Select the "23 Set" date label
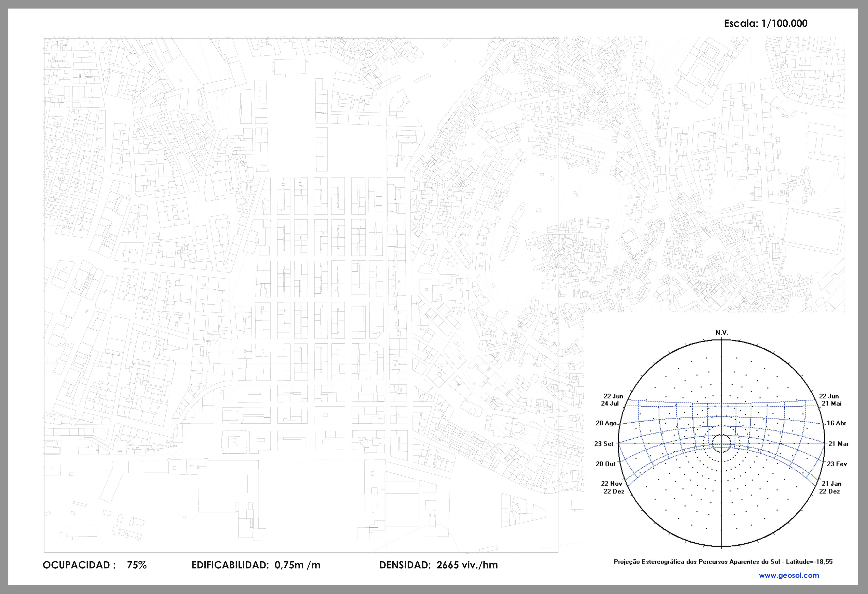This screenshot has height=594, width=868. [x=604, y=444]
